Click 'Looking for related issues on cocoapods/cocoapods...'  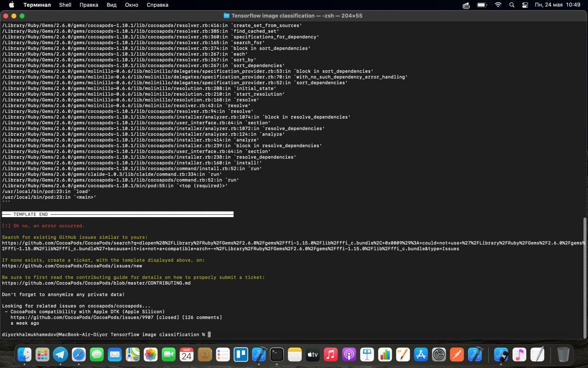[76, 306]
